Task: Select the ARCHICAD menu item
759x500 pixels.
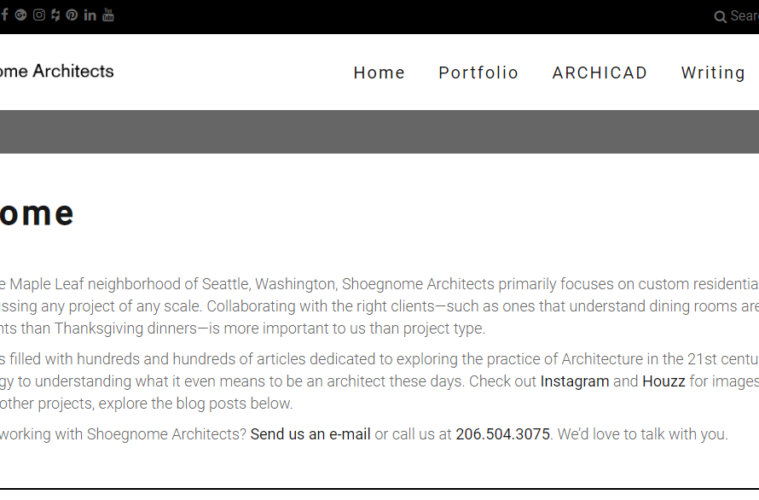Action: [x=599, y=73]
